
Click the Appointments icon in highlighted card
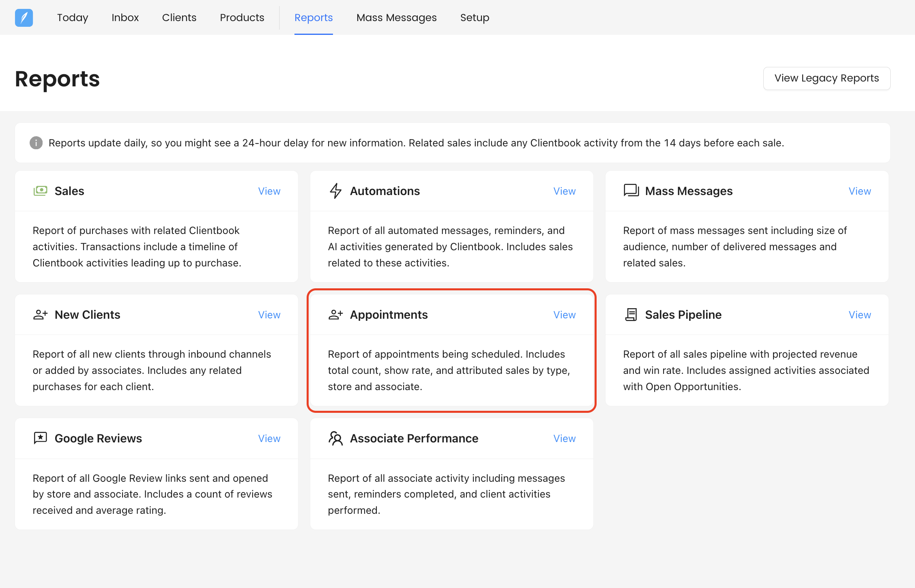click(335, 314)
